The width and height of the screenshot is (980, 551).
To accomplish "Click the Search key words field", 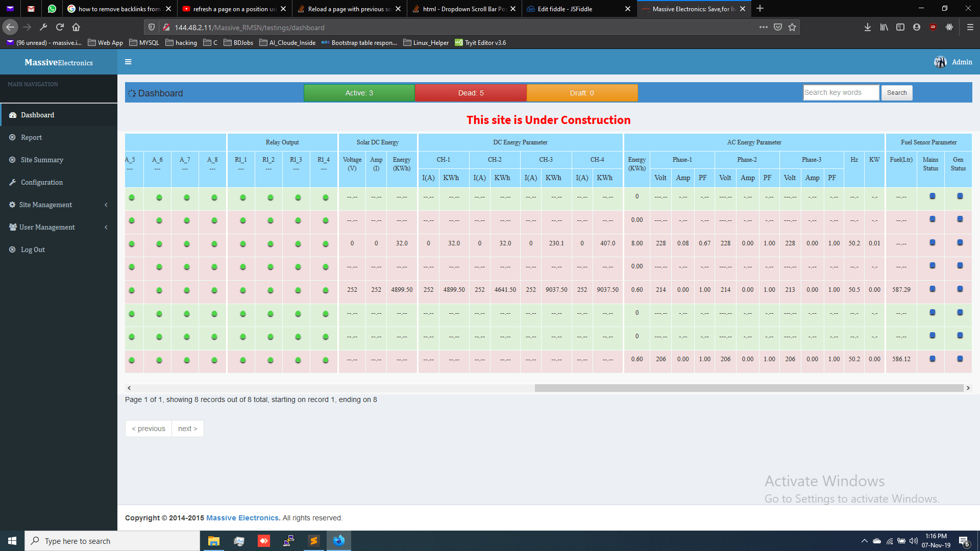I will 841,93.
